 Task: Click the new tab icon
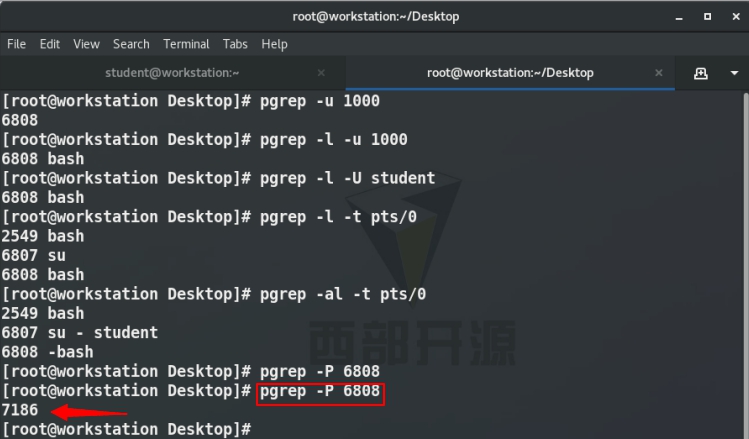coord(700,73)
